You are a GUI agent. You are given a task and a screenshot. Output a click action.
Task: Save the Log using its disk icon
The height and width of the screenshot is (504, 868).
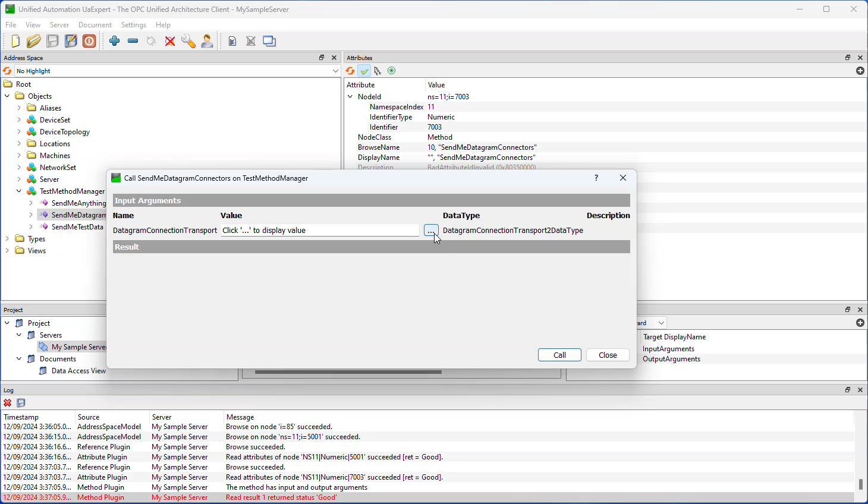[21, 403]
